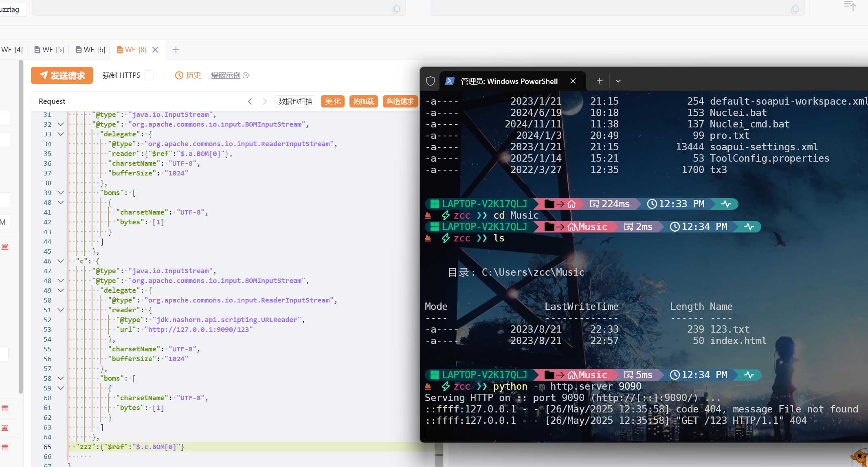Click the 美化 beautify button
Screen dimensions: 868x467
(333, 101)
